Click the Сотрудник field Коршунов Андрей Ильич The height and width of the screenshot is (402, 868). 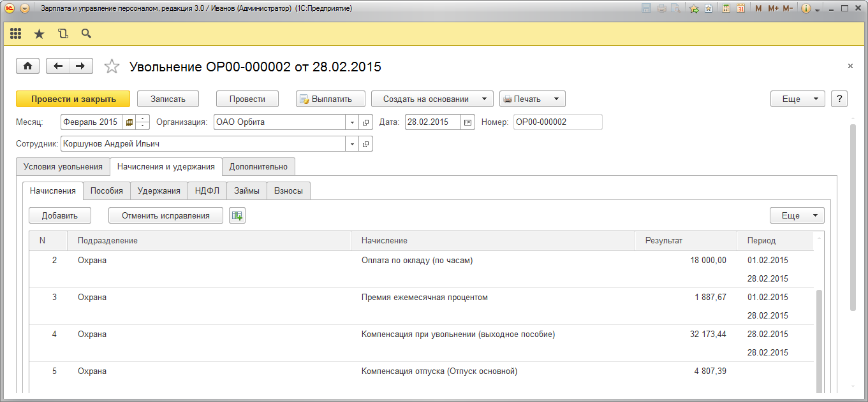coord(203,144)
